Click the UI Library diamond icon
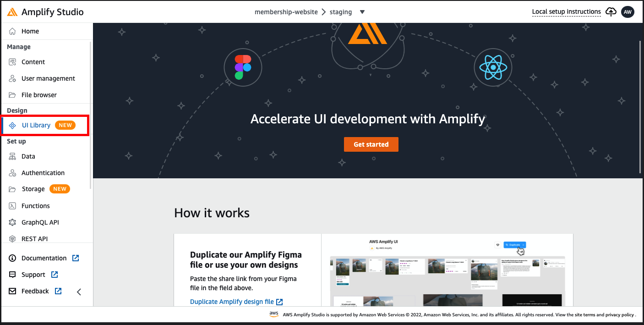This screenshot has width=644, height=325. click(x=13, y=125)
